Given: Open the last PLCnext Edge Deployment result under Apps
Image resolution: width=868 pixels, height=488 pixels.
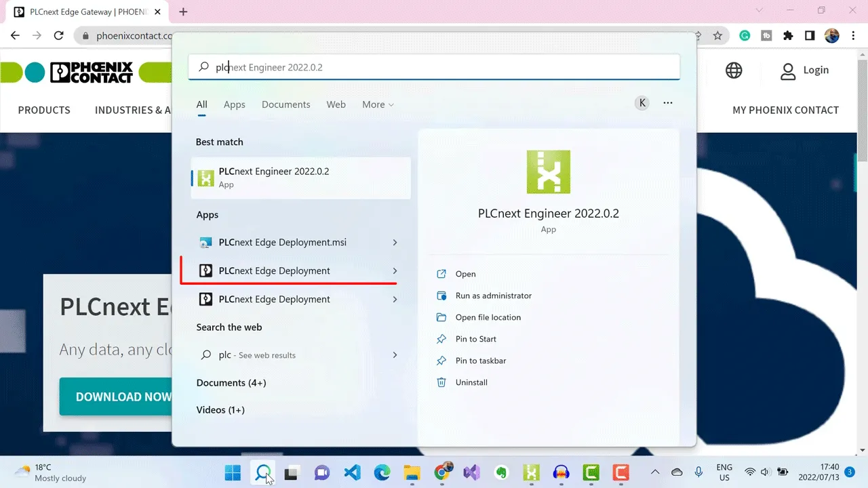Looking at the screenshot, I should click(301, 299).
